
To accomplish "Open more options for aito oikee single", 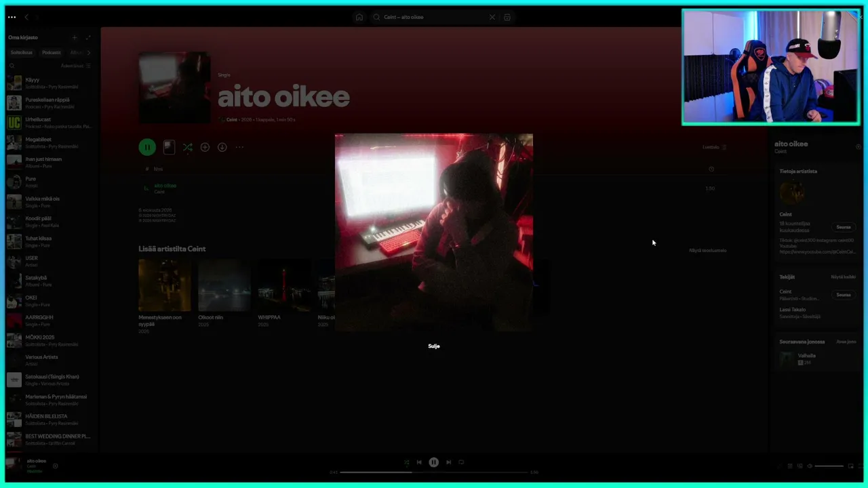I will pos(239,147).
